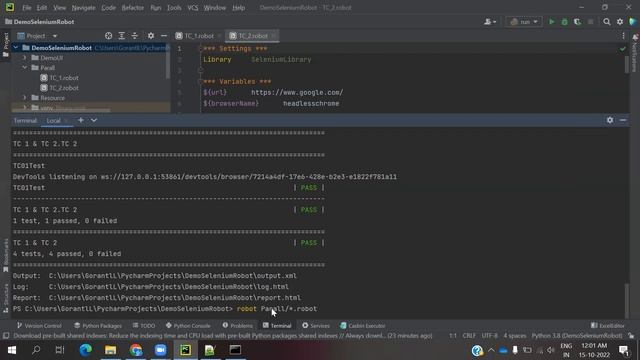Open the Python Packages tool window
The width and height of the screenshot is (640, 360).
[x=98, y=326]
